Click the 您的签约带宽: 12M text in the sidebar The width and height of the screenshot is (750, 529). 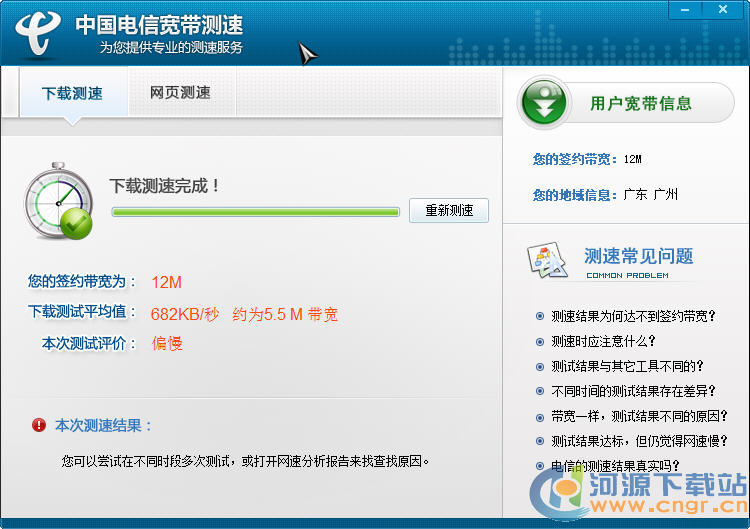[x=587, y=159]
